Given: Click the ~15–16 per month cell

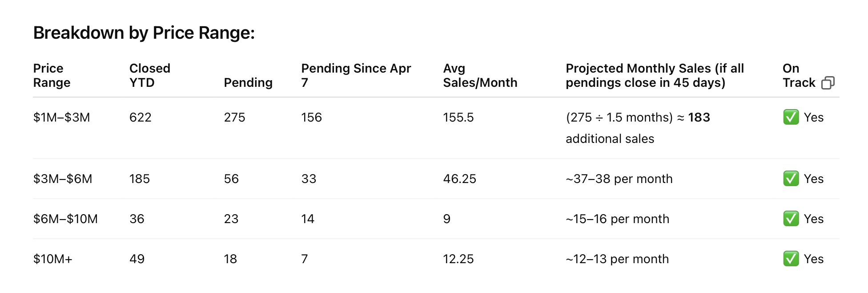Looking at the screenshot, I should click(617, 219).
